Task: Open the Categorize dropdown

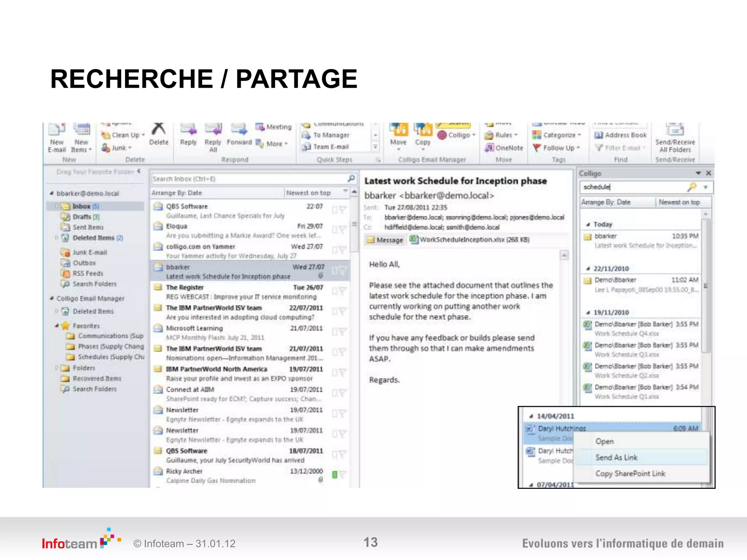Action: (x=557, y=135)
